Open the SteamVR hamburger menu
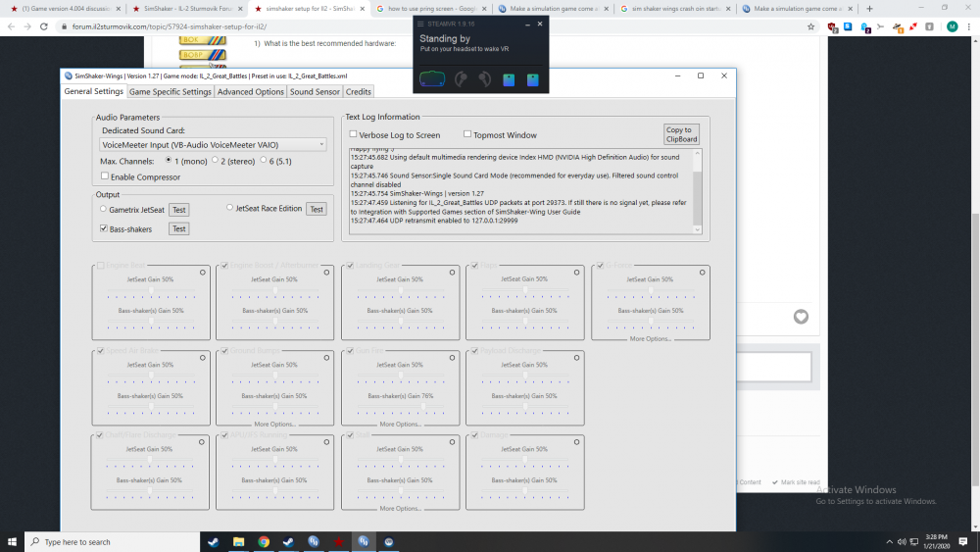Screen dimensions: 980x552 420,24
